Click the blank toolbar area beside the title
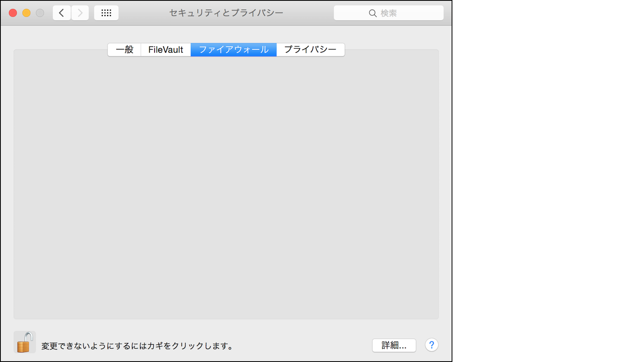The height and width of the screenshot is (362, 644). tap(308, 13)
